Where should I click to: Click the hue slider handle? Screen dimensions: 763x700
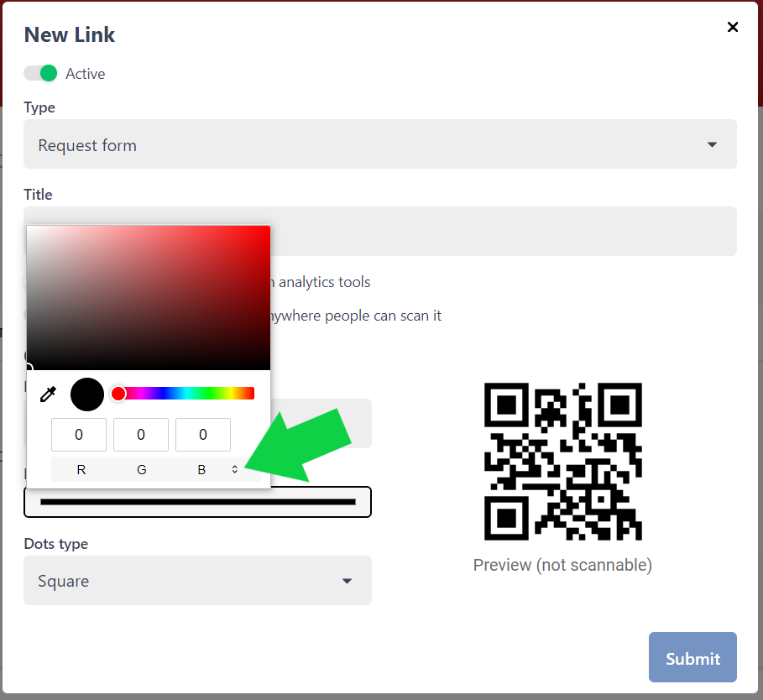[x=118, y=394]
